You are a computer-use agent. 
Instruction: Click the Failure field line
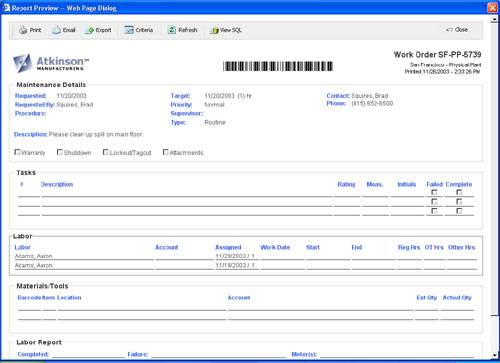click(219, 355)
